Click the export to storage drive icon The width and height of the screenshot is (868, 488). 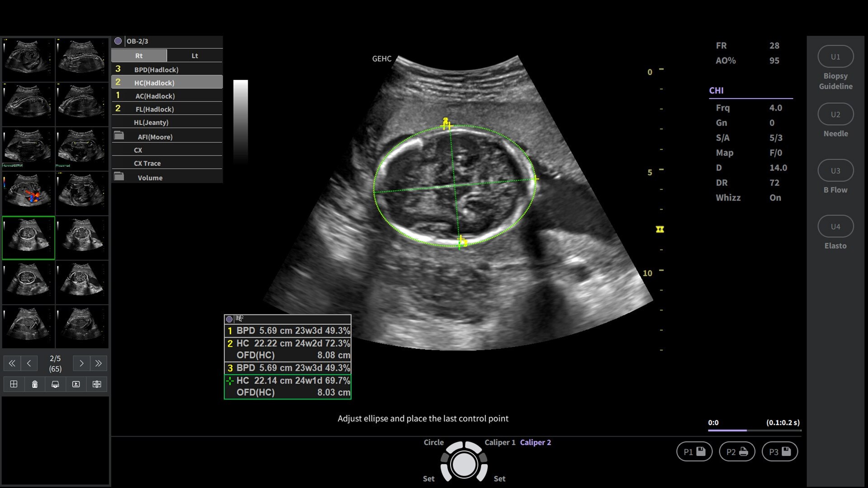(55, 385)
